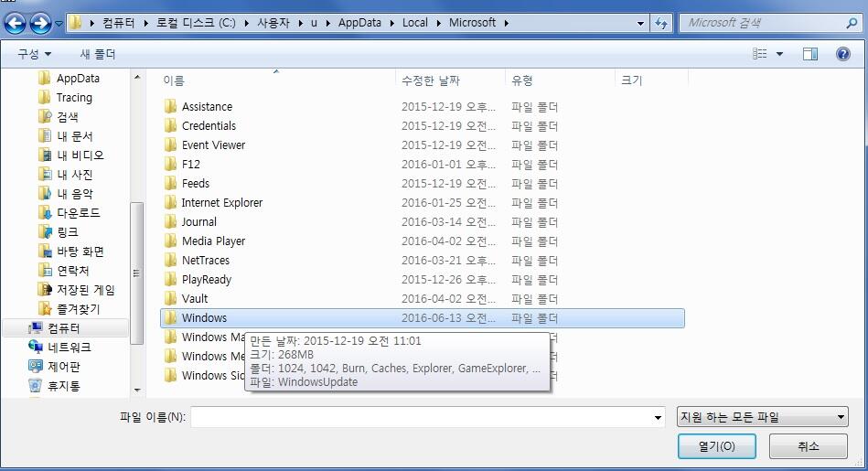Click the search magnifier icon
The height and width of the screenshot is (471, 868).
852,23
